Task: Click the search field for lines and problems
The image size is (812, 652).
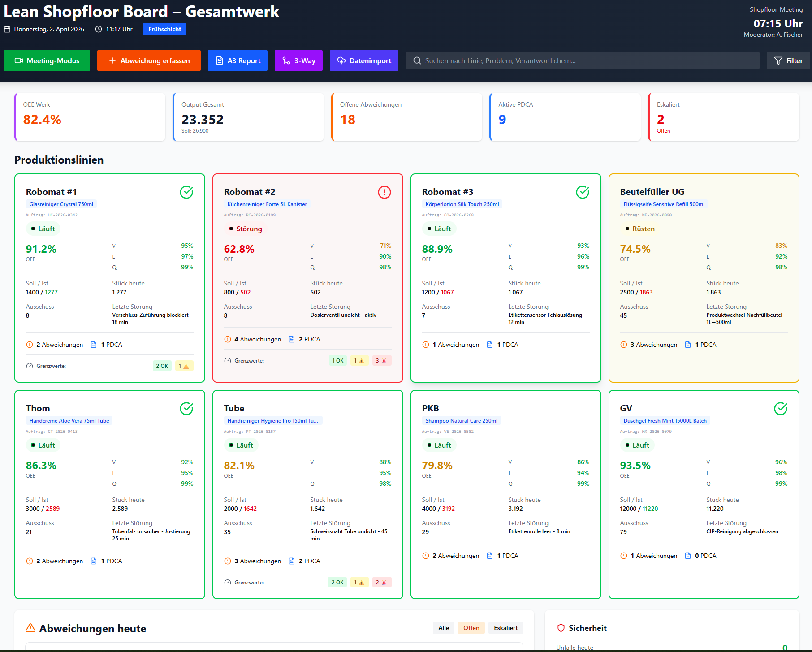Action: pyautogui.click(x=582, y=60)
